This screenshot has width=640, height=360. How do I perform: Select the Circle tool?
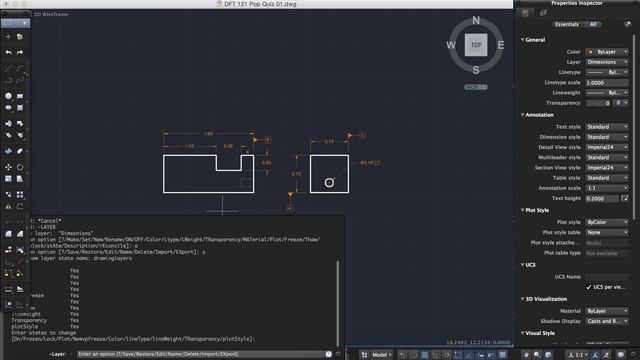point(8,96)
